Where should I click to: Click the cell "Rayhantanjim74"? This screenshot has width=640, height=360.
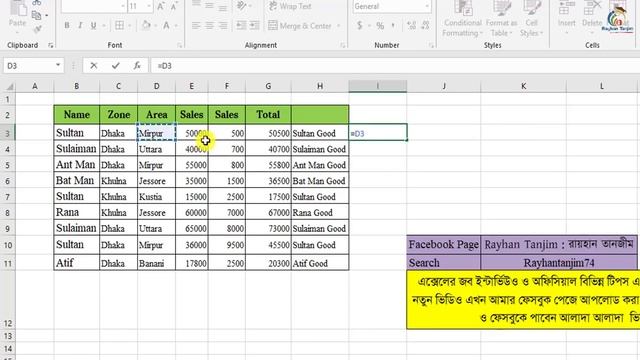click(559, 262)
